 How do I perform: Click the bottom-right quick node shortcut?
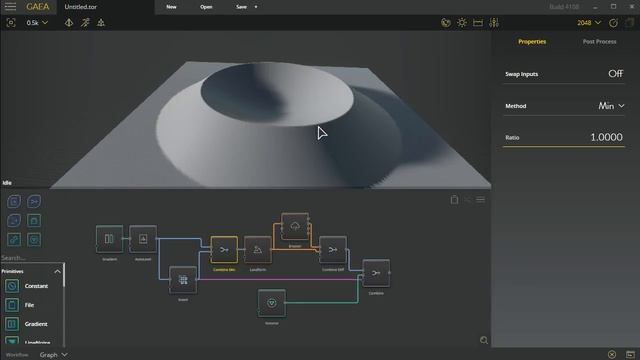tap(34, 240)
